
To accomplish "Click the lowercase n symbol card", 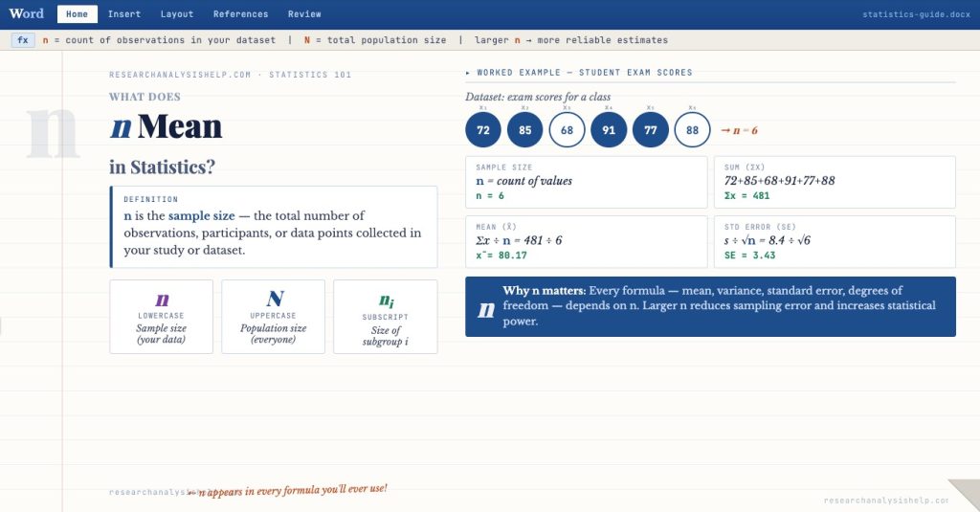I will click(x=162, y=317).
